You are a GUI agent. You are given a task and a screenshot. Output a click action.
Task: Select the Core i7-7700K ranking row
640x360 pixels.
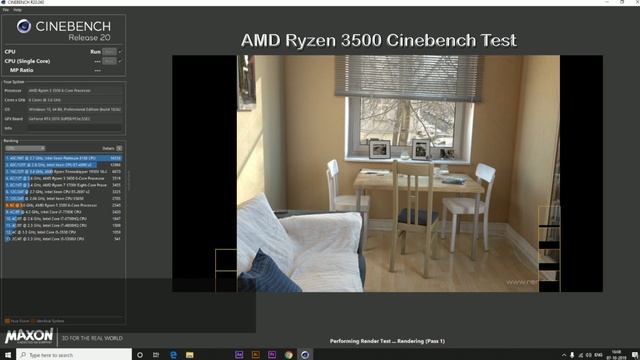pyautogui.click(x=63, y=212)
